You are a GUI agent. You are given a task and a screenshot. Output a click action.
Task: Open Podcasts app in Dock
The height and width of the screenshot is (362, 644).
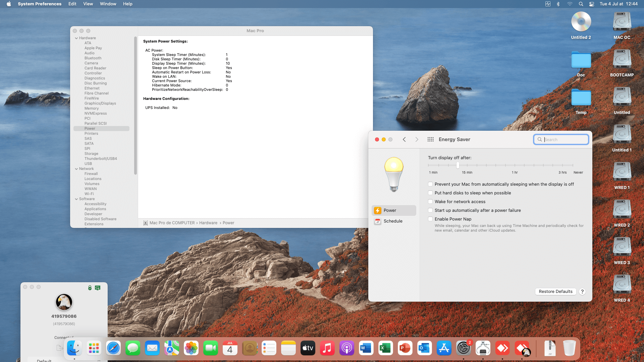[x=347, y=348]
